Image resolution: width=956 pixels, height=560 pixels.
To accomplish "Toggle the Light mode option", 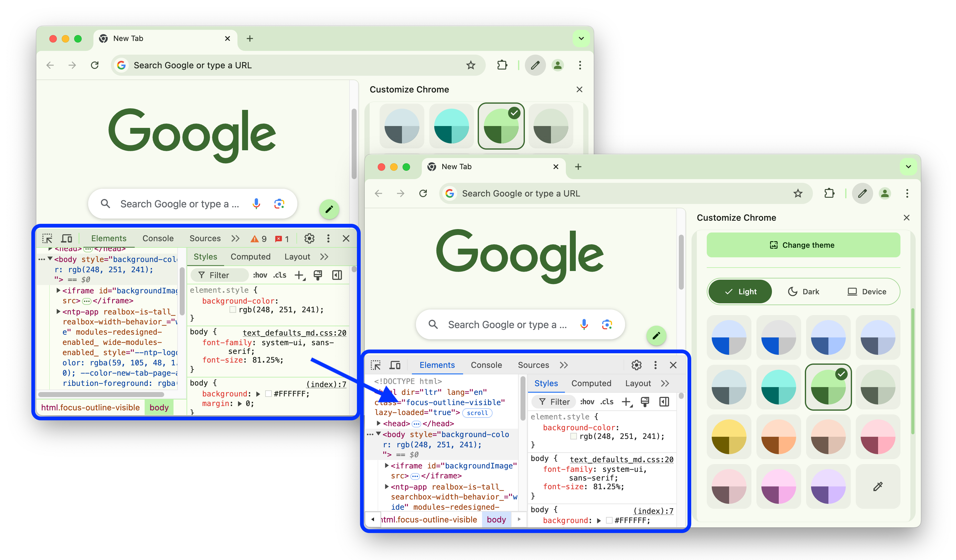I will (x=741, y=291).
